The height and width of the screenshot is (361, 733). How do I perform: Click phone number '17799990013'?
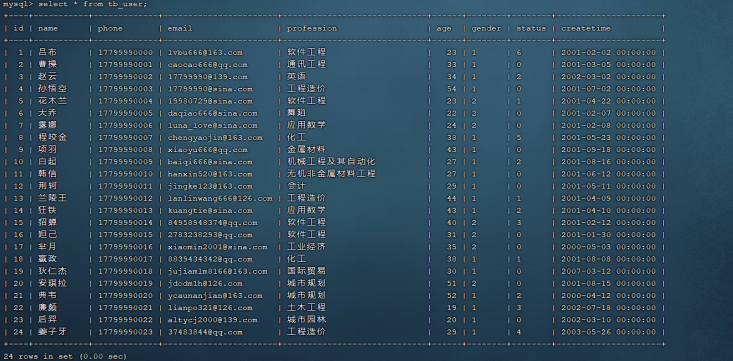tap(125, 211)
